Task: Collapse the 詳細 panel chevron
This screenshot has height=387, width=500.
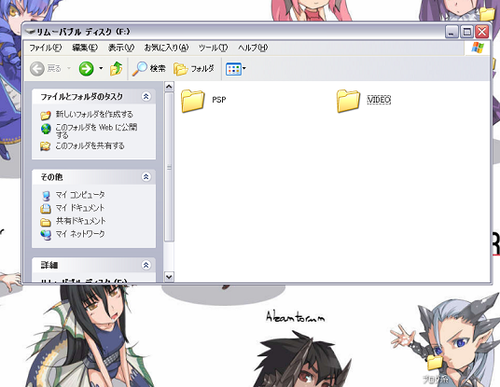Action: click(146, 265)
